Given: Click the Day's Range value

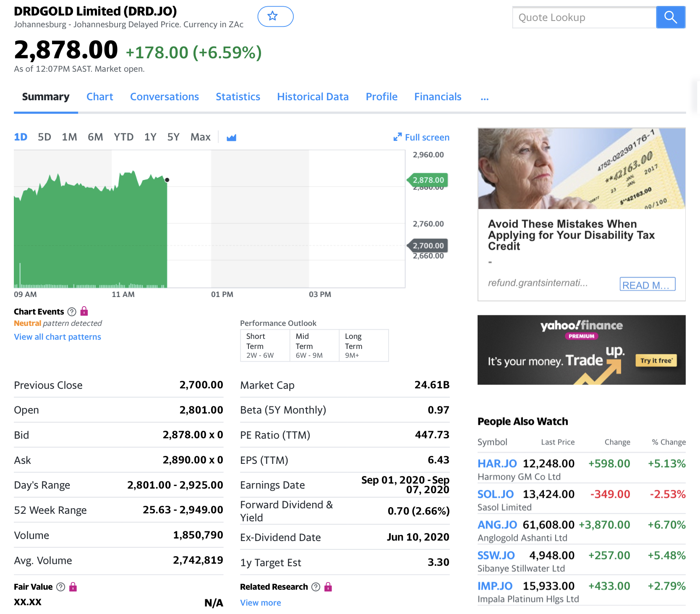Looking at the screenshot, I should click(x=175, y=485).
